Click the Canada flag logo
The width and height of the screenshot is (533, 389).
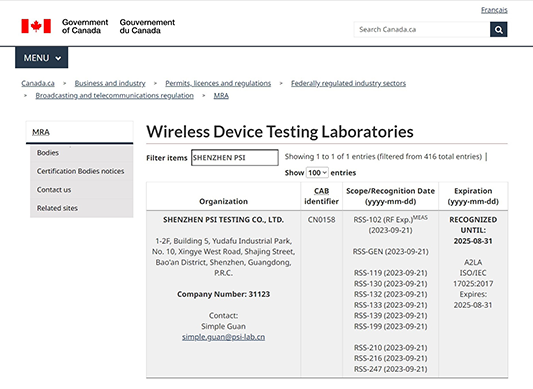click(x=36, y=26)
